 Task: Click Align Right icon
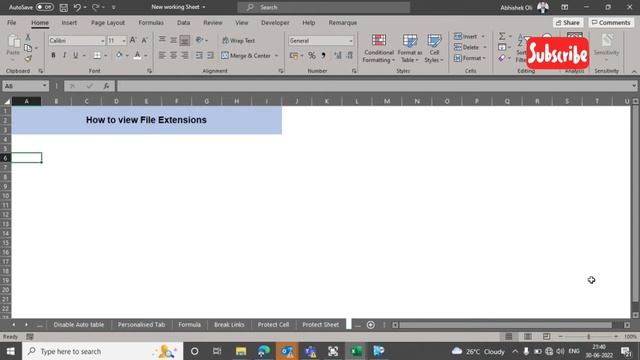coord(184,55)
